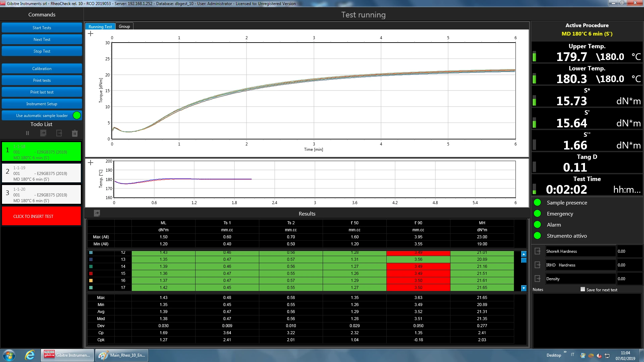The image size is (644, 362).
Task: Expand the temperature chart with plus icon
Action: coord(91,163)
